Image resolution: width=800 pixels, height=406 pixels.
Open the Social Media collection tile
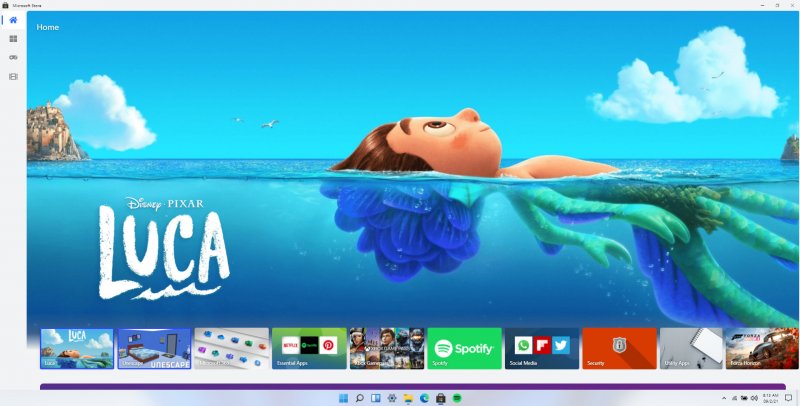click(542, 348)
